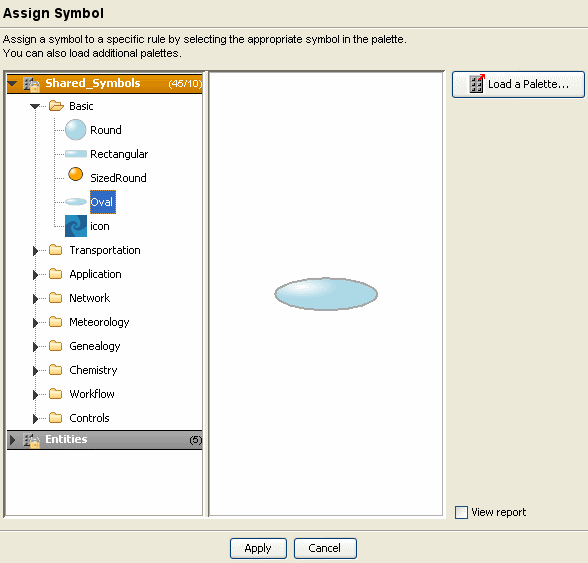Click the oval symbol preview
Image resolution: width=588 pixels, height=563 pixels.
(x=326, y=294)
